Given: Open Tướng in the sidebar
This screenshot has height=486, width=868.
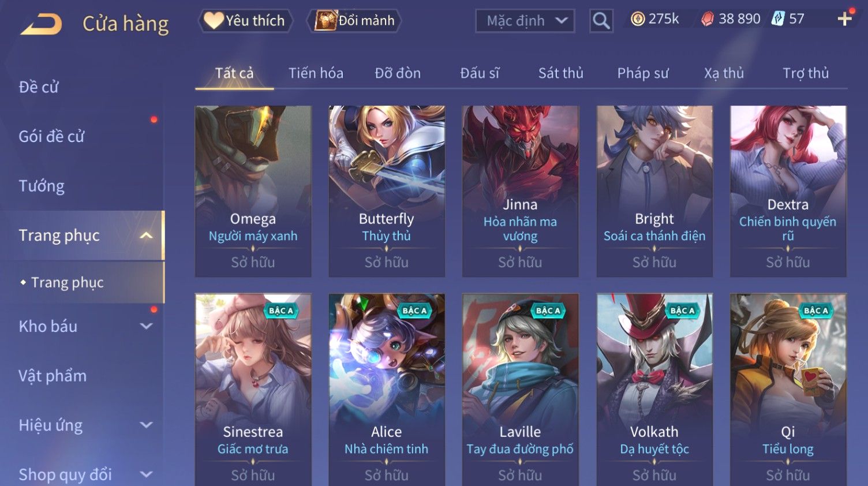Looking at the screenshot, I should click(x=42, y=186).
